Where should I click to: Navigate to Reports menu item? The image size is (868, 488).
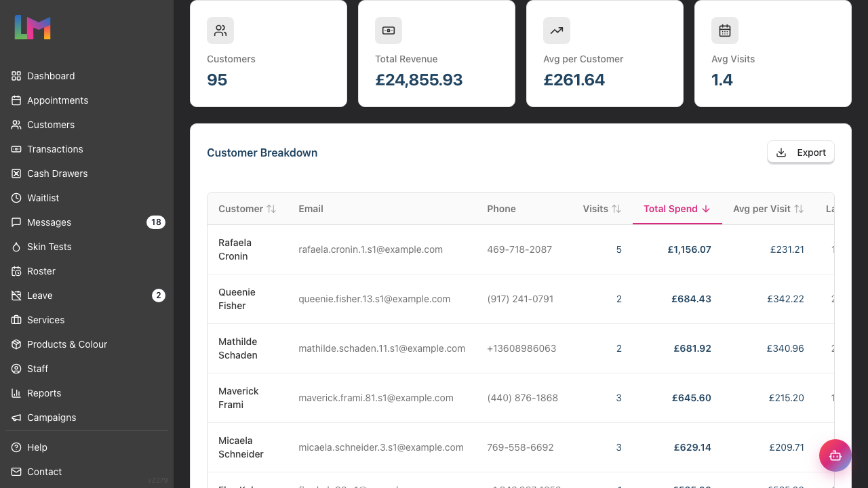point(87,393)
